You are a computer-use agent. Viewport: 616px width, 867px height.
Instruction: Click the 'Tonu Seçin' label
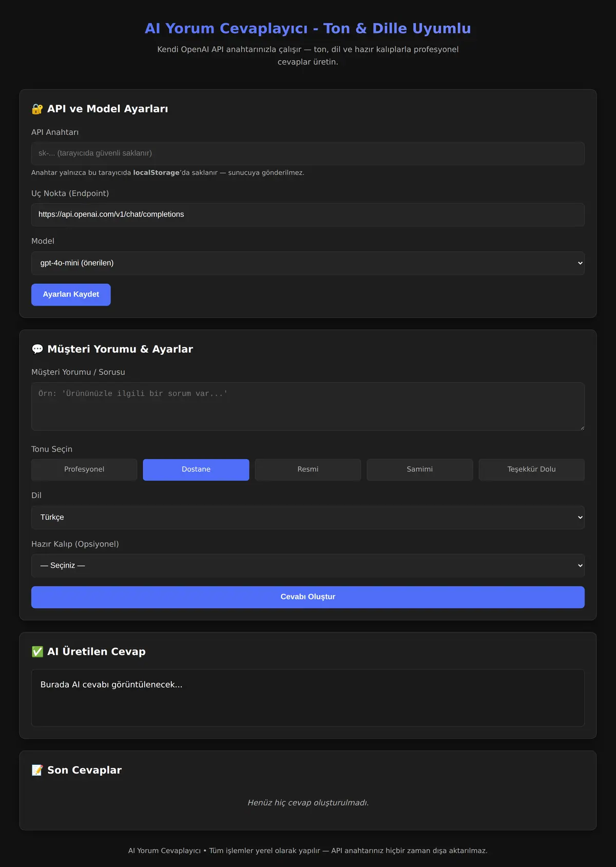pos(52,449)
